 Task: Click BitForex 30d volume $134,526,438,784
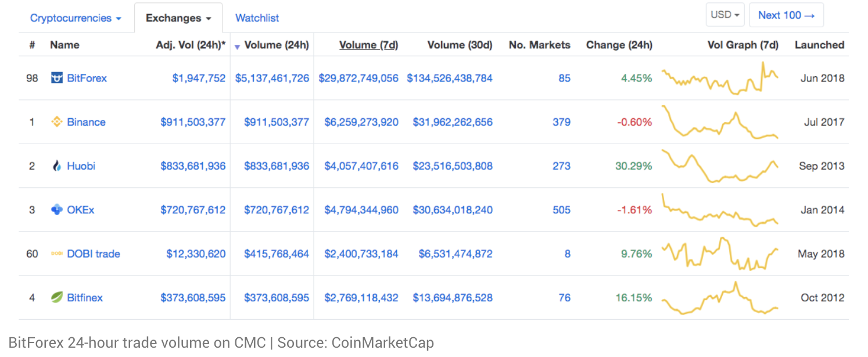[450, 78]
